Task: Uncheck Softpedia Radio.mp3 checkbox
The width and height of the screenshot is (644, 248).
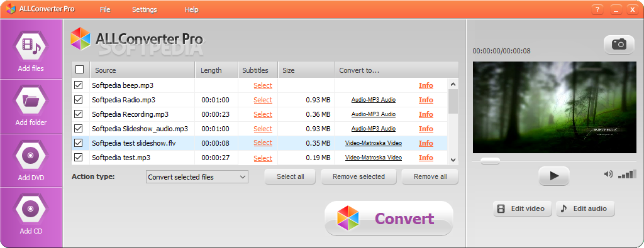Action: [x=78, y=100]
